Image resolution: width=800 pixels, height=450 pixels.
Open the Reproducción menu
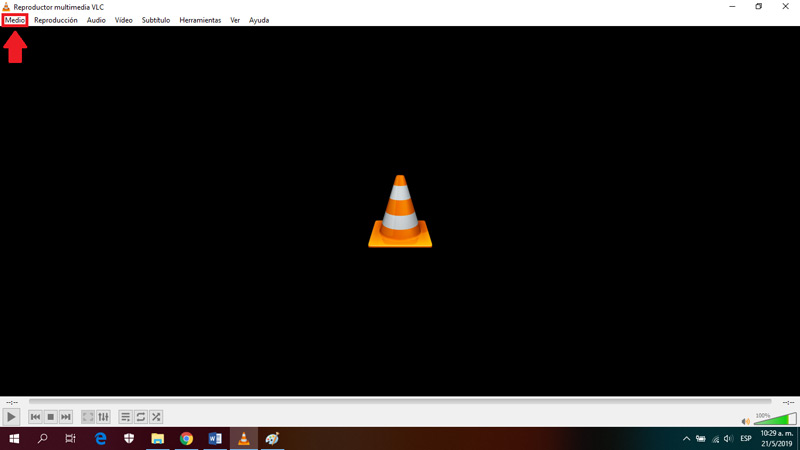(x=56, y=20)
